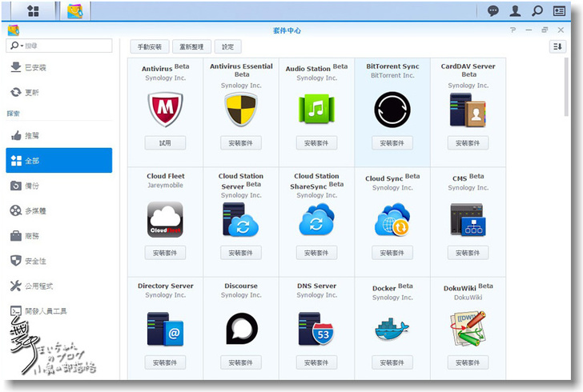This screenshot has width=583, height=392.
Task: Open the DokuWiki package icon
Action: [x=468, y=328]
